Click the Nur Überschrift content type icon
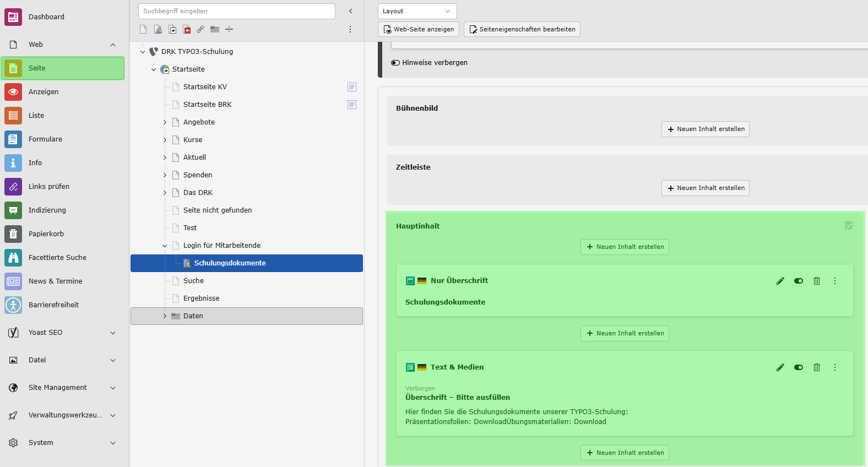Viewport: 868px width, 467px height. tap(410, 281)
